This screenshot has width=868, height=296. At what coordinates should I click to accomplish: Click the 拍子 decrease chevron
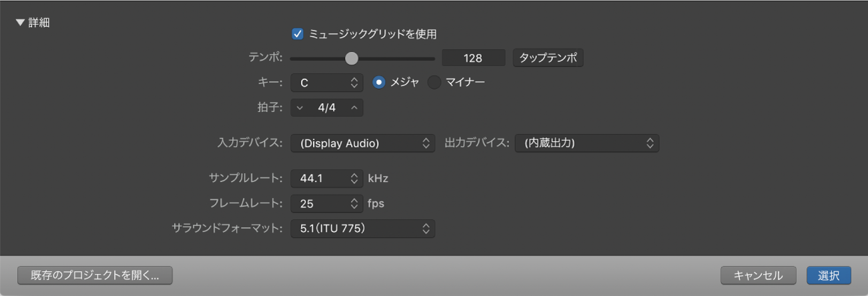[300, 107]
